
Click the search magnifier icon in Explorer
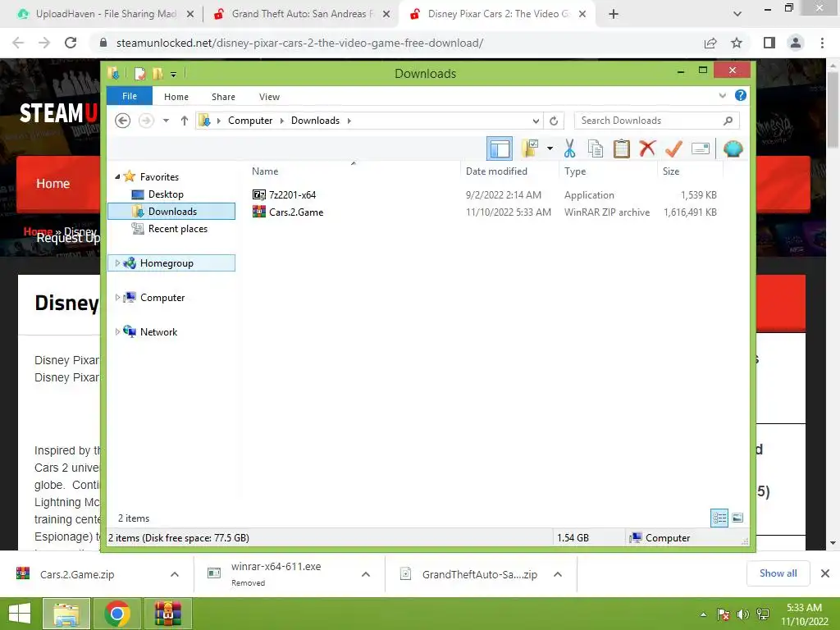coord(728,121)
